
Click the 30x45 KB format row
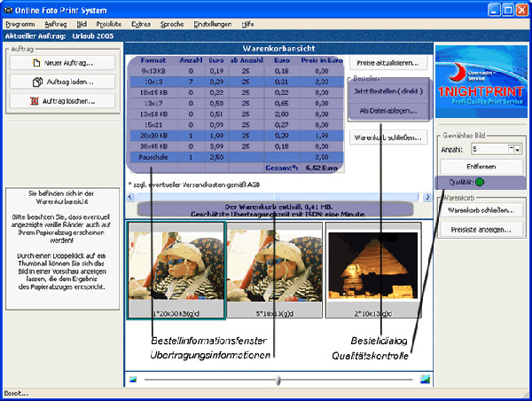pos(236,146)
